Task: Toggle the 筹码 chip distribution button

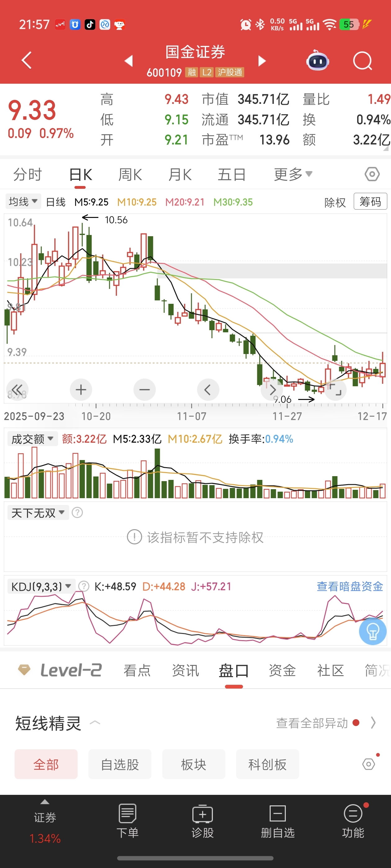Action: pyautogui.click(x=370, y=201)
